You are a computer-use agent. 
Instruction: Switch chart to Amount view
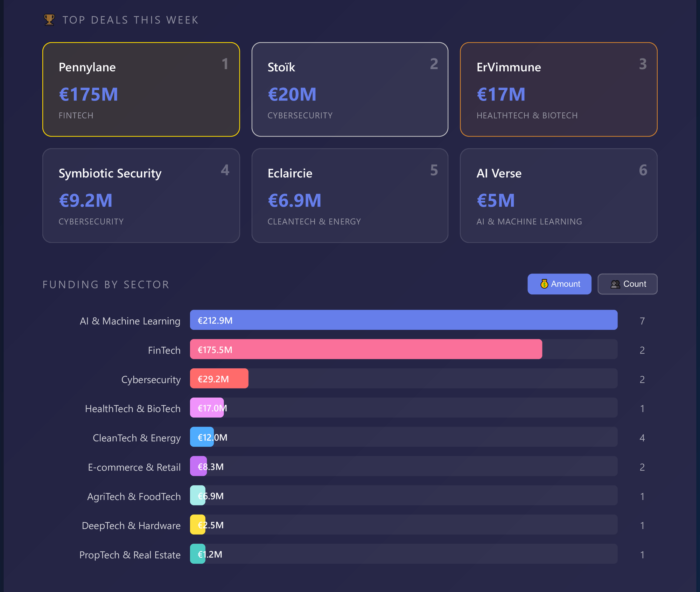click(559, 284)
